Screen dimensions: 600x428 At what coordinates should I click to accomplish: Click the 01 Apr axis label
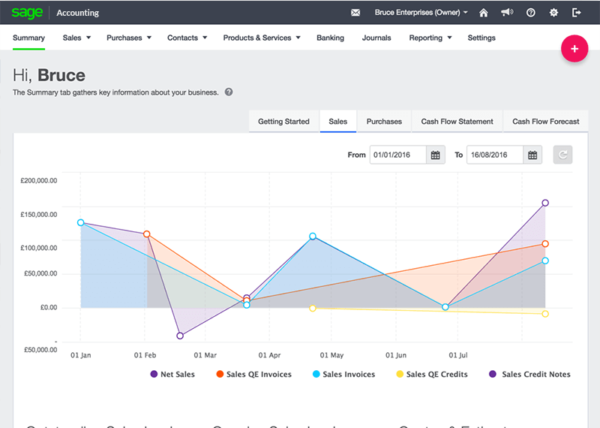coord(269,355)
